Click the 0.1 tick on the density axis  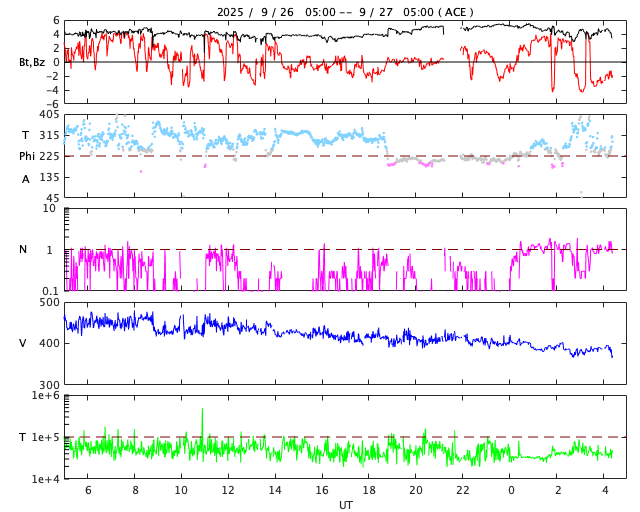48,290
